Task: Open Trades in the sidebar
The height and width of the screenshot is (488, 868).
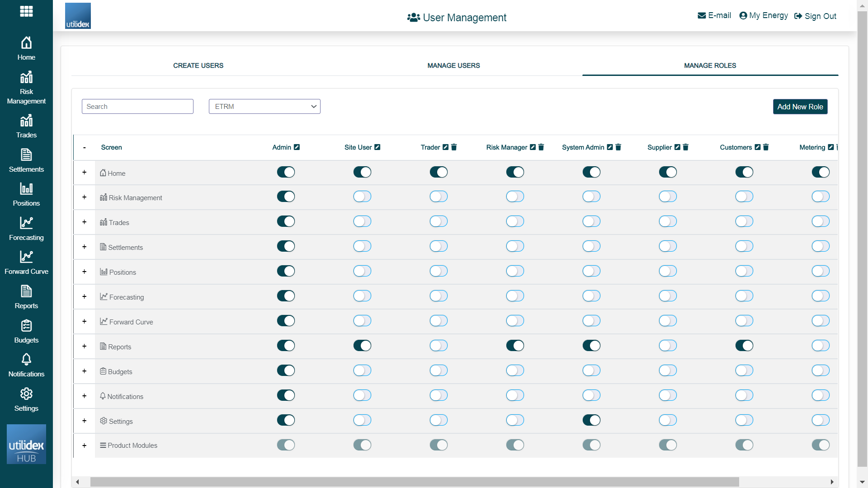Action: (x=26, y=126)
